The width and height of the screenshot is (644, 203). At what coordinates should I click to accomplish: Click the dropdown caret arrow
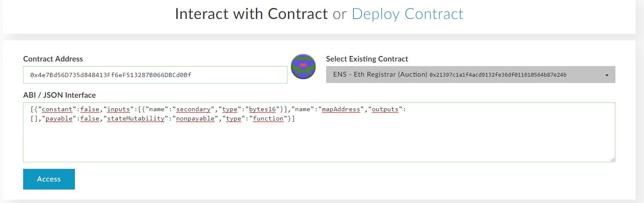click(607, 75)
